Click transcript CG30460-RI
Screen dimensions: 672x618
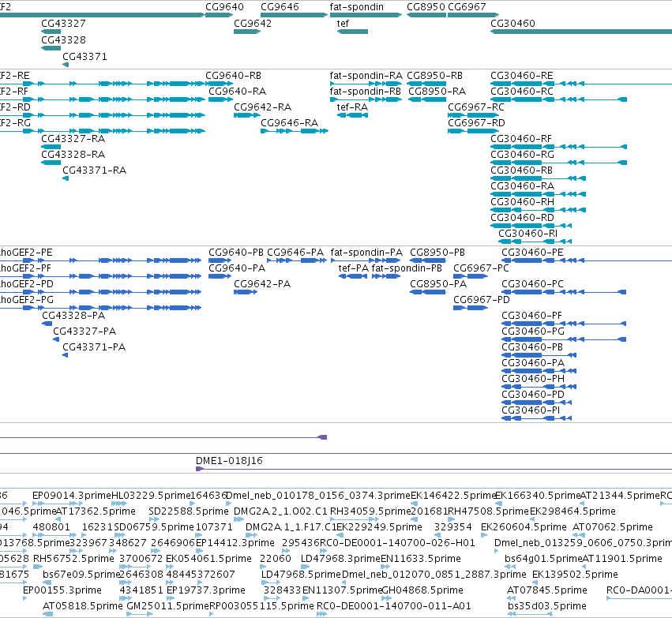coord(528,234)
